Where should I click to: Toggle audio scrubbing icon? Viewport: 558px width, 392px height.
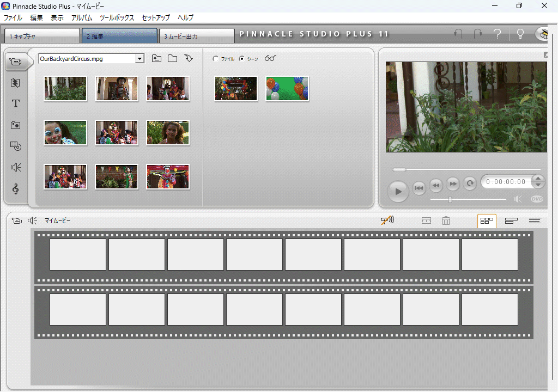click(387, 220)
